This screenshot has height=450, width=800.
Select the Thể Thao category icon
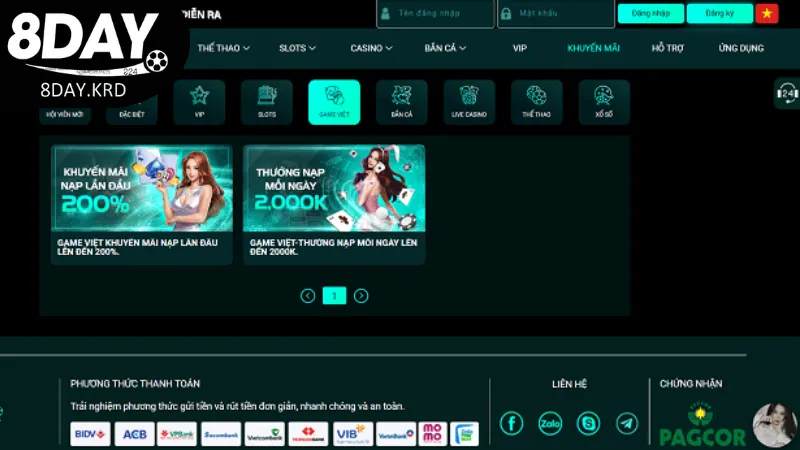click(x=536, y=102)
